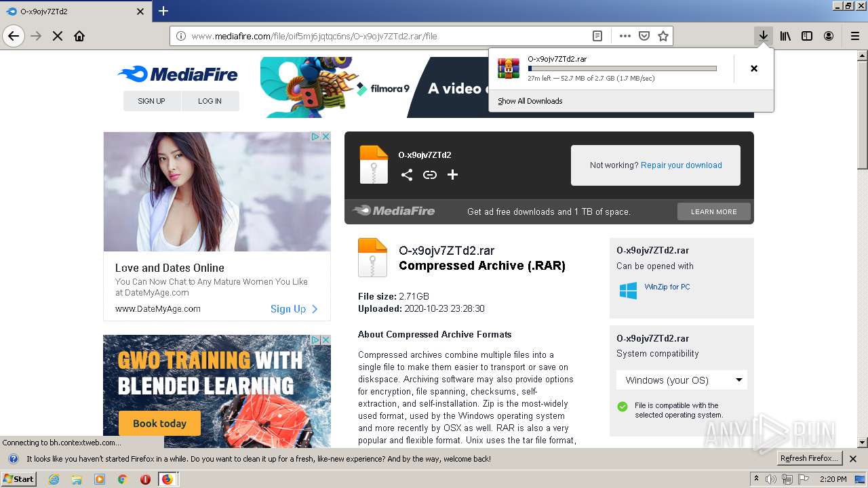Close the GWO training ad X icon
Screen dimensions: 868x488
(325, 340)
